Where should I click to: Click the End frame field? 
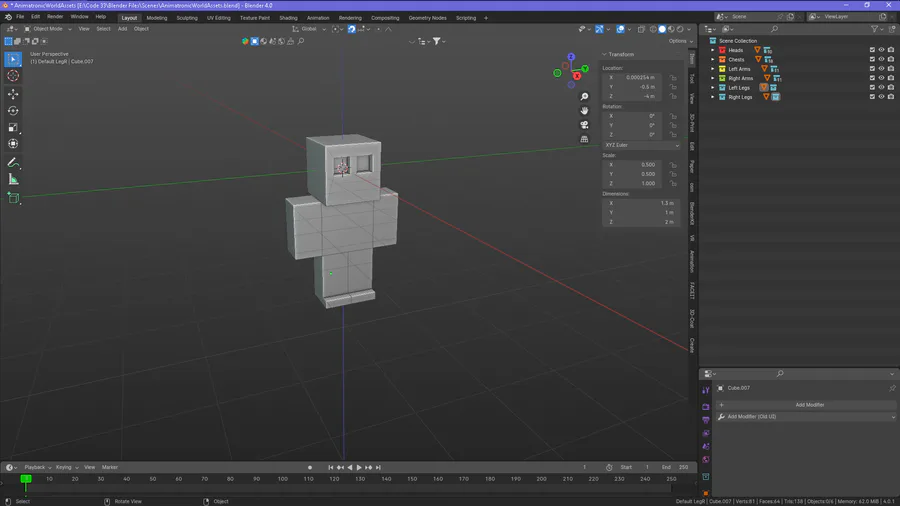pyautogui.click(x=676, y=468)
